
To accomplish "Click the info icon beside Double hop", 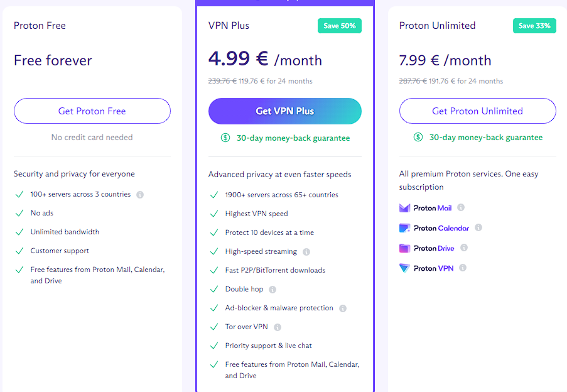I will 273,290.
